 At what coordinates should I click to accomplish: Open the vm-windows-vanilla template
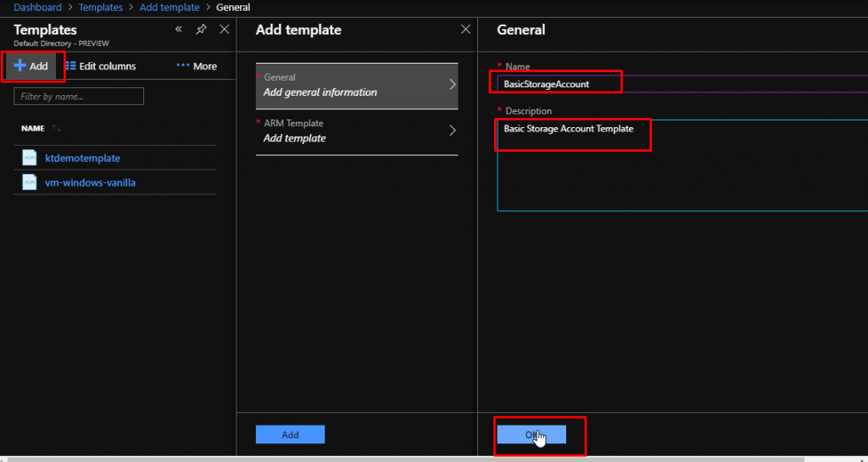click(x=90, y=182)
